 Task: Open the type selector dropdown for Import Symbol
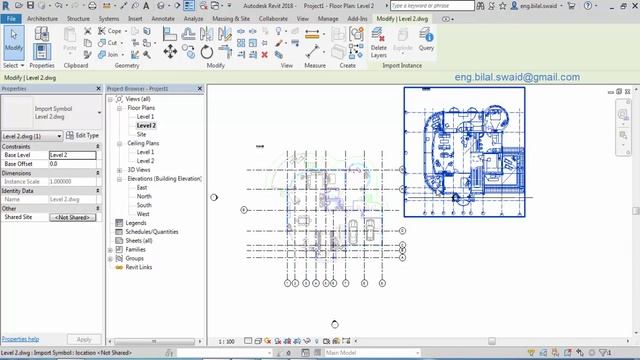point(99,112)
